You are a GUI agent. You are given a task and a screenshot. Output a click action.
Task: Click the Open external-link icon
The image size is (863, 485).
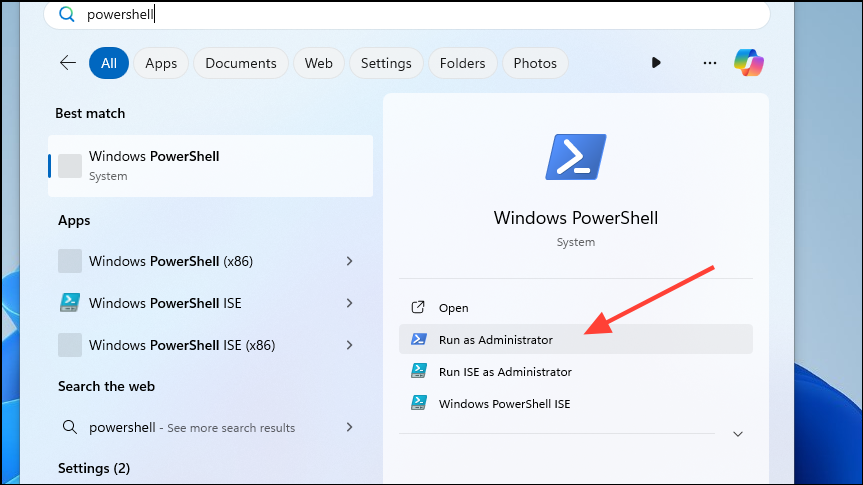click(418, 307)
